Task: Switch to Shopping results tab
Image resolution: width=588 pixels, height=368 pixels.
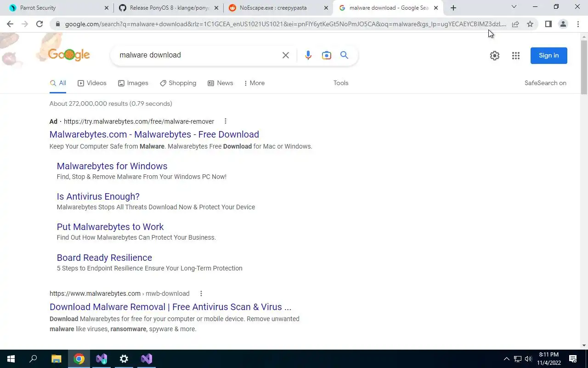Action: point(178,83)
